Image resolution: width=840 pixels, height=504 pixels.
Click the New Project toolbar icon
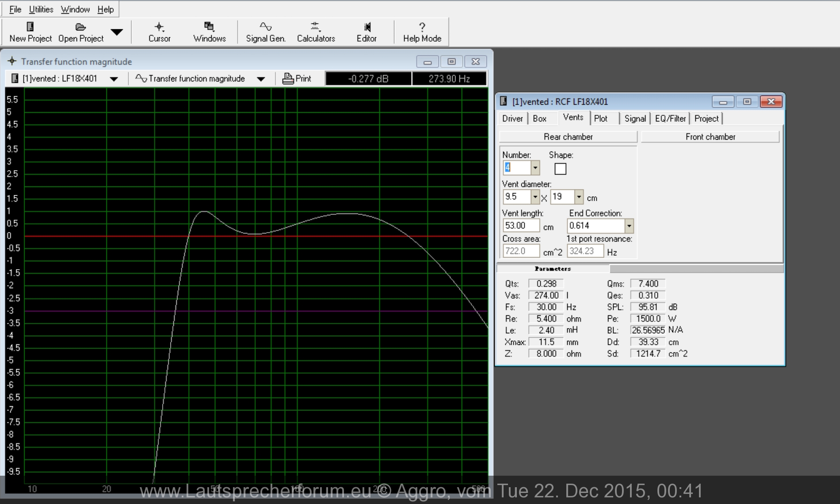pyautogui.click(x=30, y=27)
